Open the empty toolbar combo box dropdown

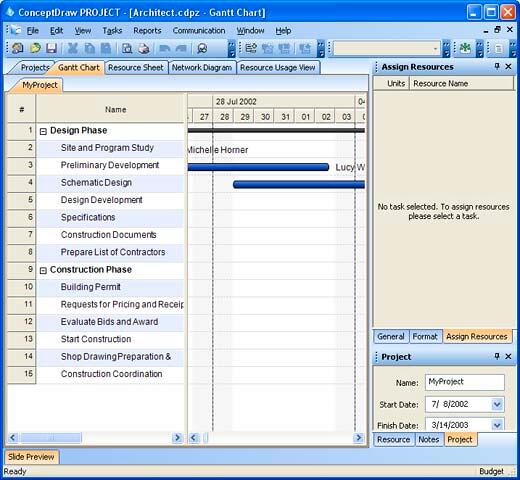(x=435, y=49)
